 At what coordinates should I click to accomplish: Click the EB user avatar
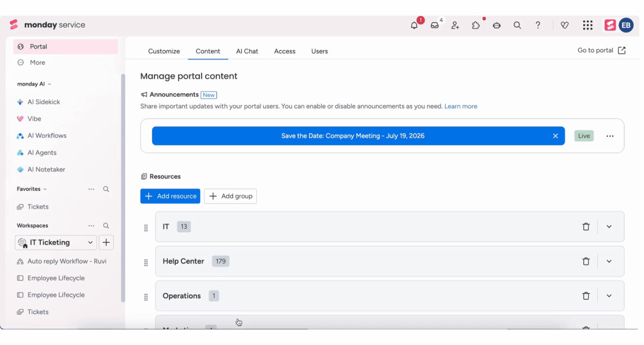pyautogui.click(x=626, y=25)
